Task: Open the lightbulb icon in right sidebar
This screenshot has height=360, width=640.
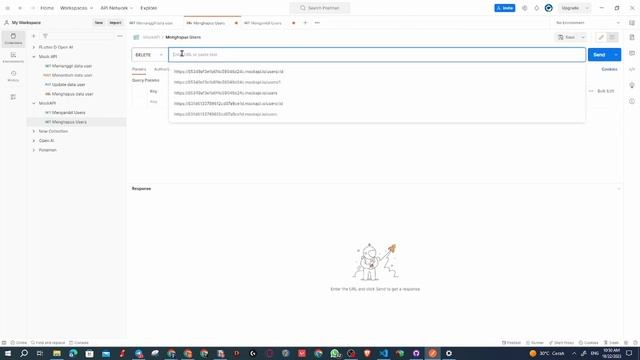Action: pyautogui.click(x=632, y=85)
